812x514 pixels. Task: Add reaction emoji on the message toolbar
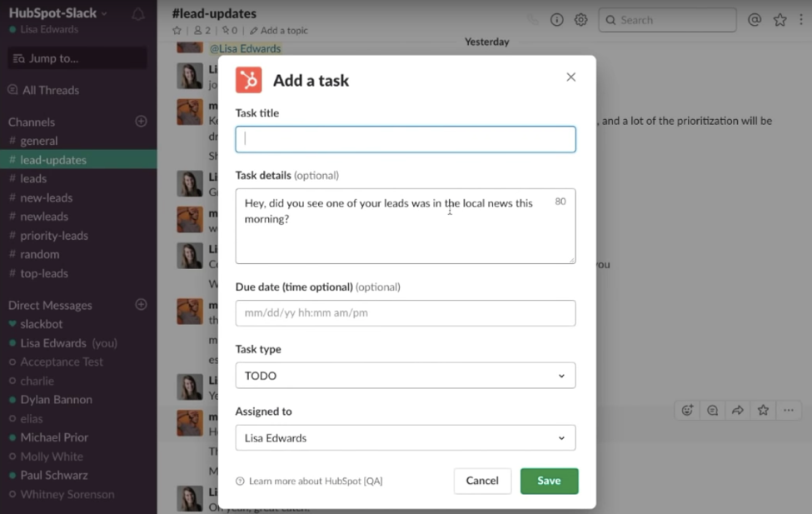[687, 411]
